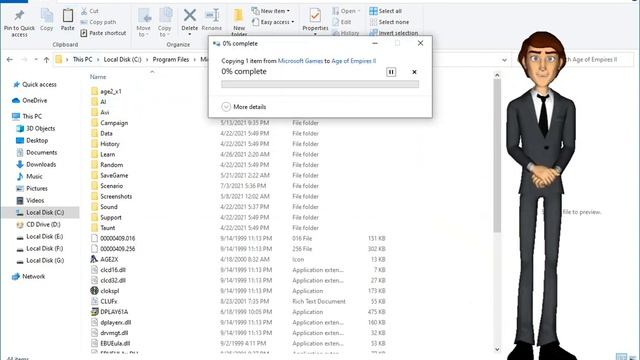The height and width of the screenshot is (360, 640).
Task: Open the Copy to dropdown
Action: tap(164, 23)
